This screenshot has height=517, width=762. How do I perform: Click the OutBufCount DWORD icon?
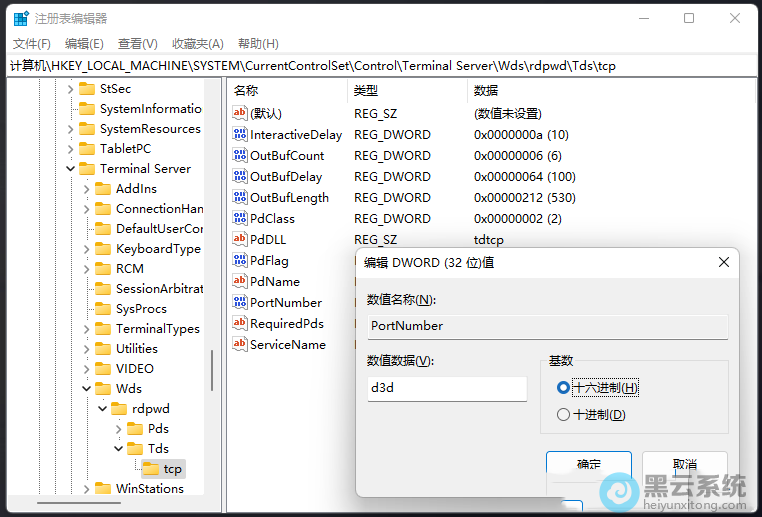240,155
